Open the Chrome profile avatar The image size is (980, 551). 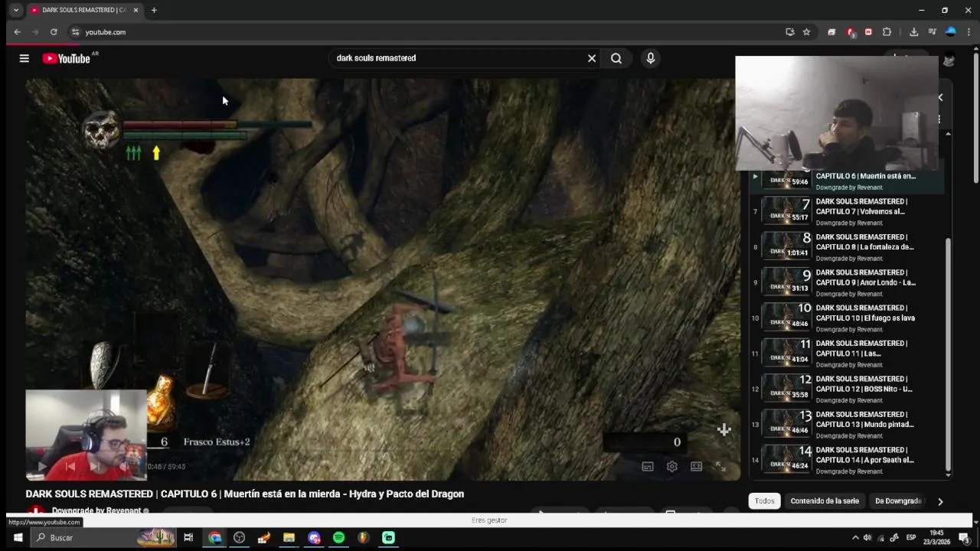click(x=951, y=32)
